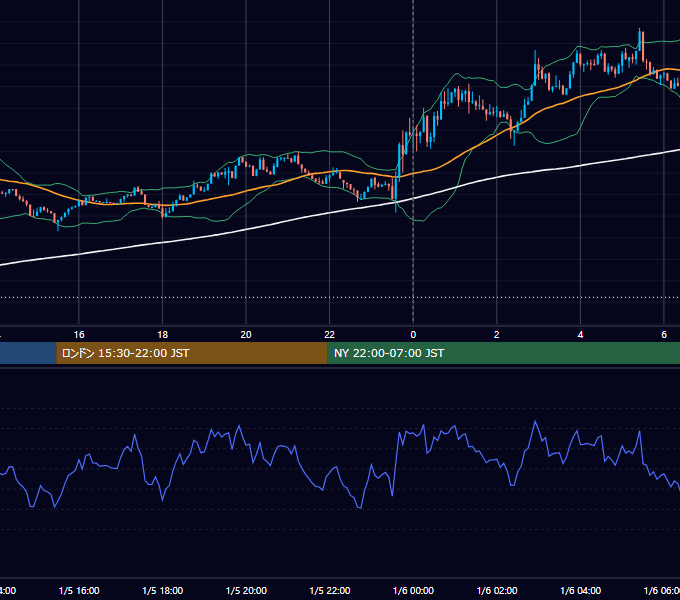Click the 2 hour tick label
The height and width of the screenshot is (600, 680).
pos(497,335)
